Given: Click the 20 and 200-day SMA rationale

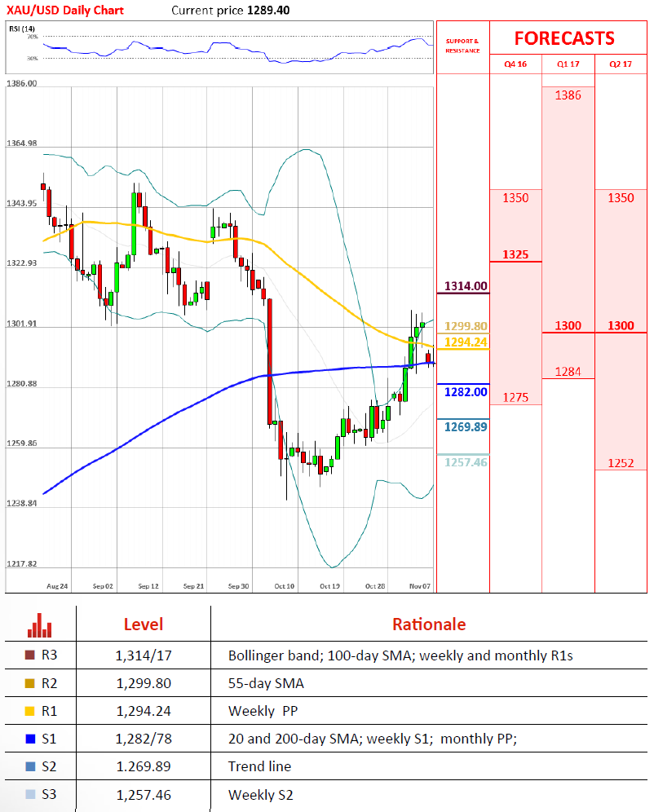Looking at the screenshot, I should point(373,739).
